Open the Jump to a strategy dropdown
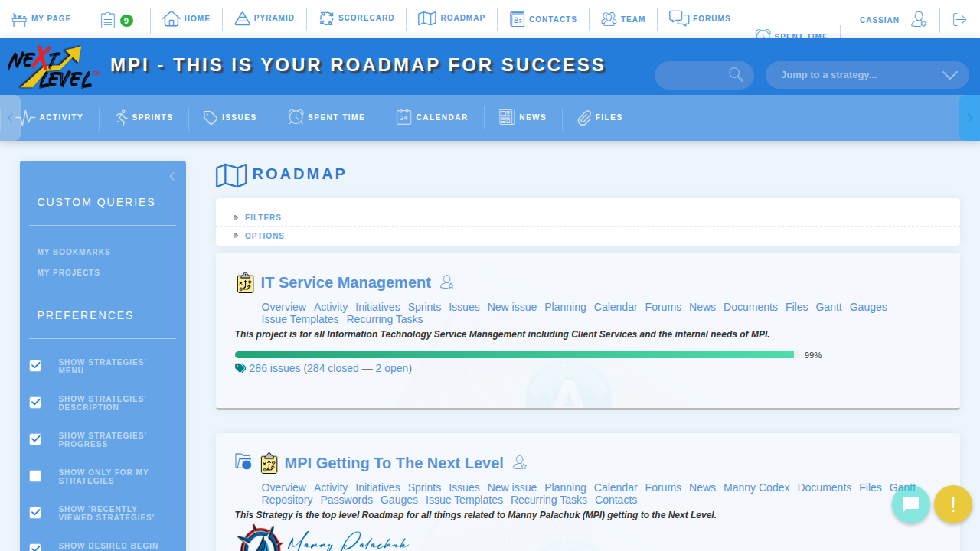Viewport: 980px width, 551px height. (867, 75)
